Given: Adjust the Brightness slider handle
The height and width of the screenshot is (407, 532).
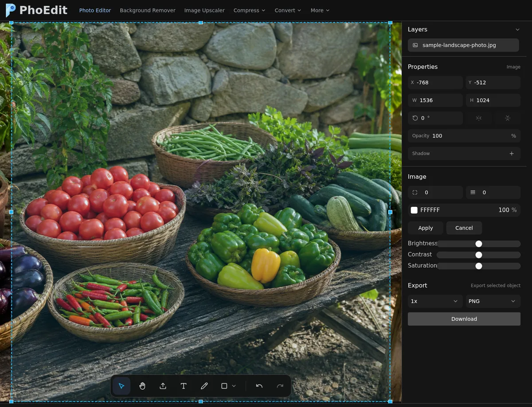Looking at the screenshot, I should pyautogui.click(x=478, y=244).
